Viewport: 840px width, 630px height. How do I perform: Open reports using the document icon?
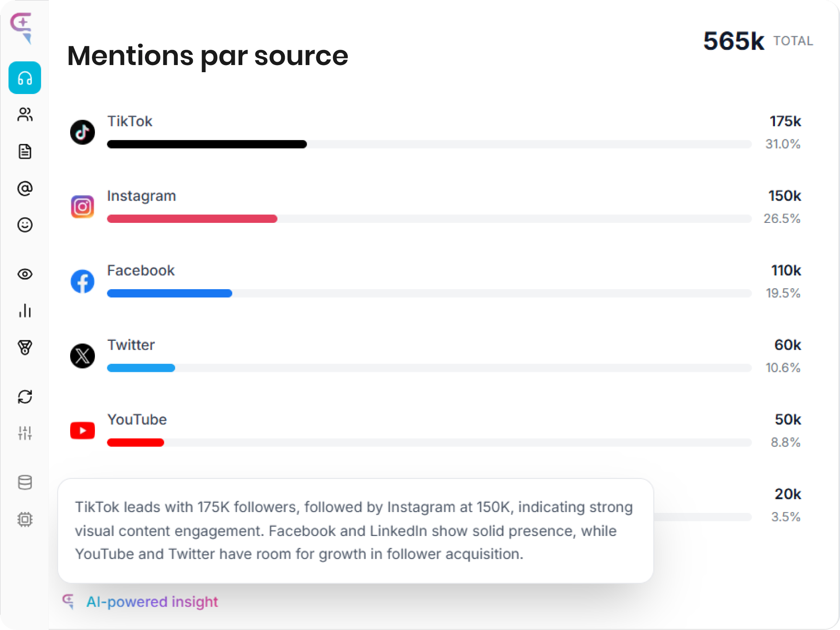tap(24, 152)
